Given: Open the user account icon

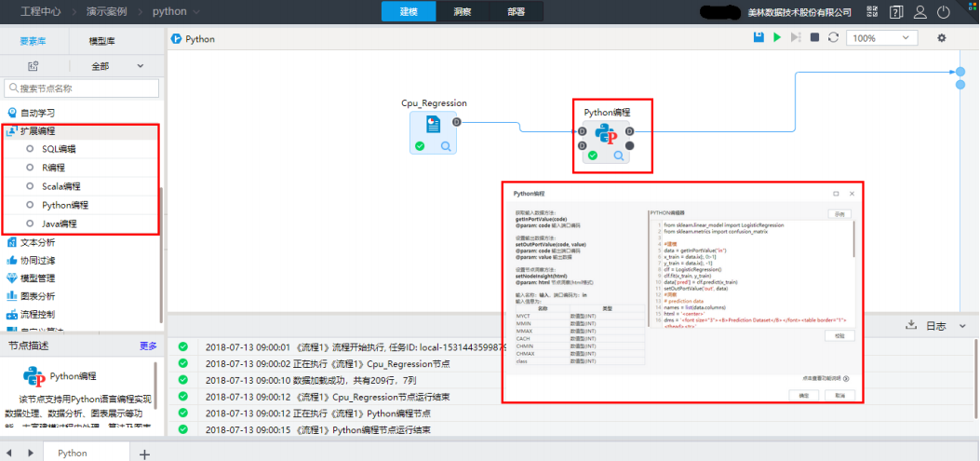Looking at the screenshot, I should click(x=920, y=12).
